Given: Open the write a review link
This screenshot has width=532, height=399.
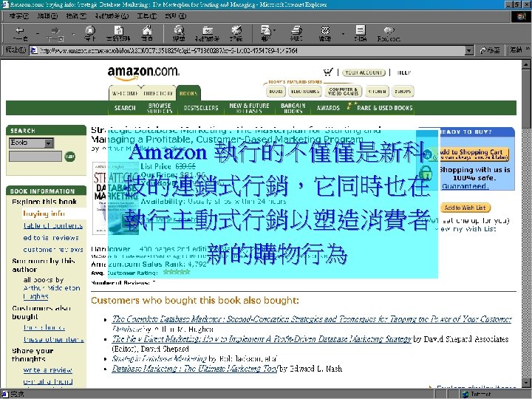Looking at the screenshot, I should tap(47, 370).
